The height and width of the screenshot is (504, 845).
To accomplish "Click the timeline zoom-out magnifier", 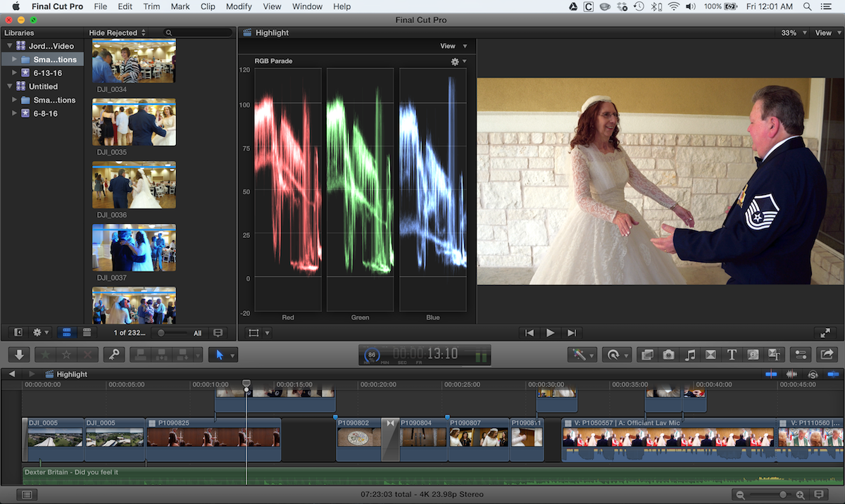I will click(x=741, y=495).
